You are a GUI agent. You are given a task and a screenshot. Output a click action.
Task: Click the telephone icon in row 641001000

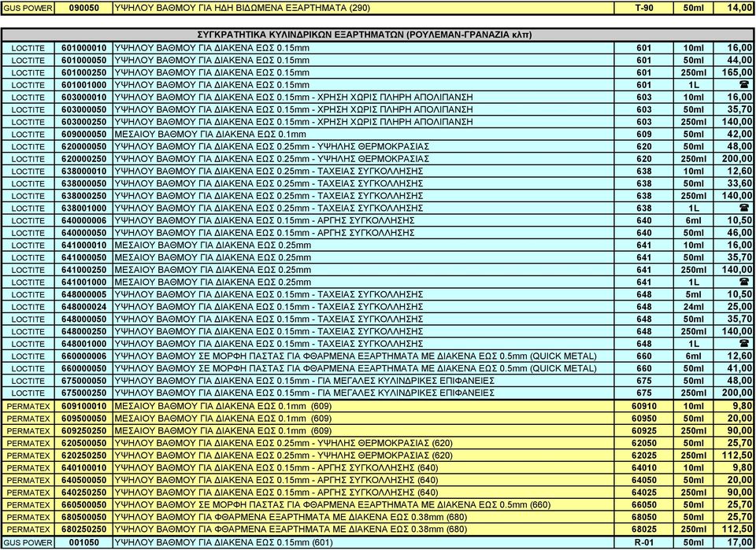click(744, 282)
